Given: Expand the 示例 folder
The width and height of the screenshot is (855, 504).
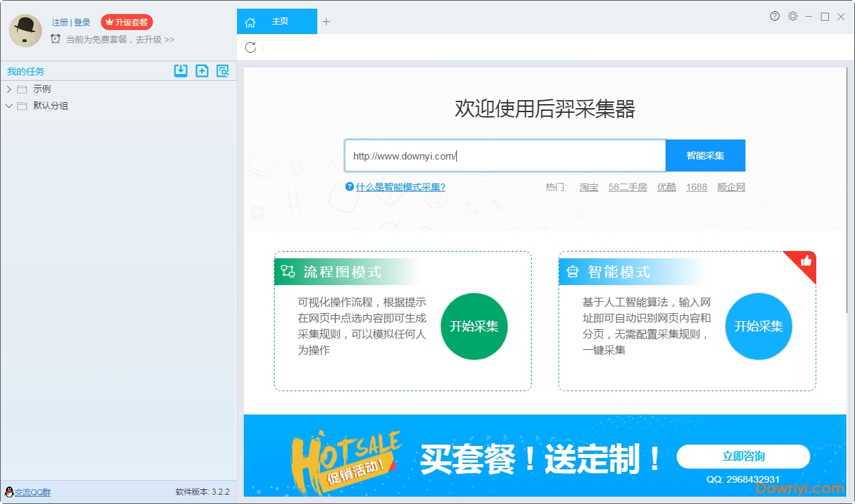Looking at the screenshot, I should (x=9, y=88).
